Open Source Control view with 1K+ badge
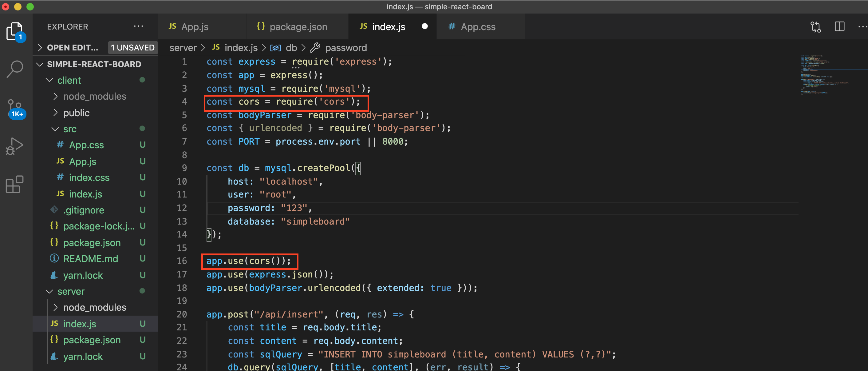Screen dimensions: 868x371 [14, 108]
